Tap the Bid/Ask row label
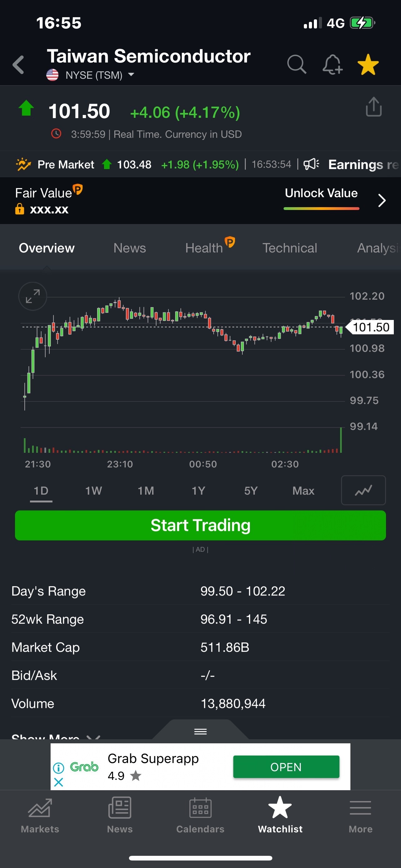The height and width of the screenshot is (868, 401). (x=34, y=675)
